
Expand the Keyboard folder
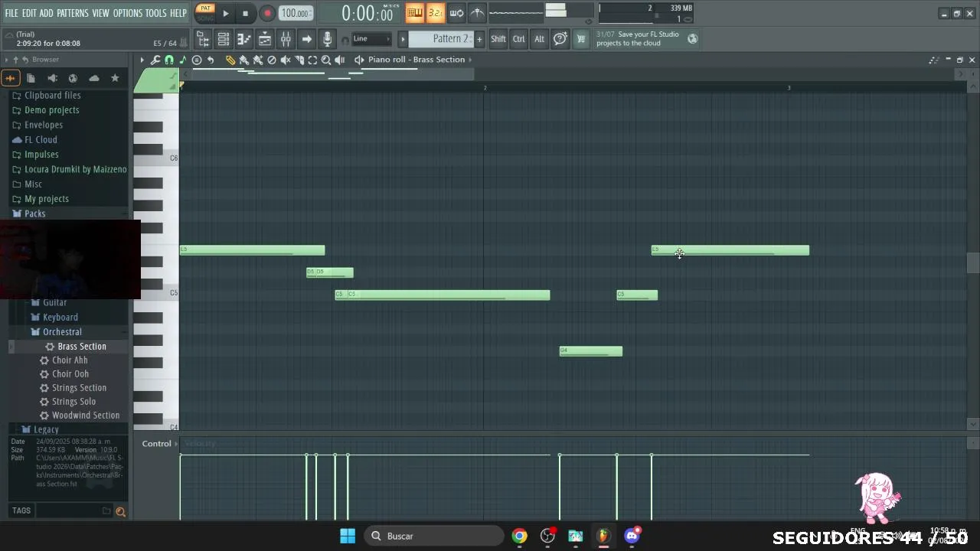tap(60, 317)
